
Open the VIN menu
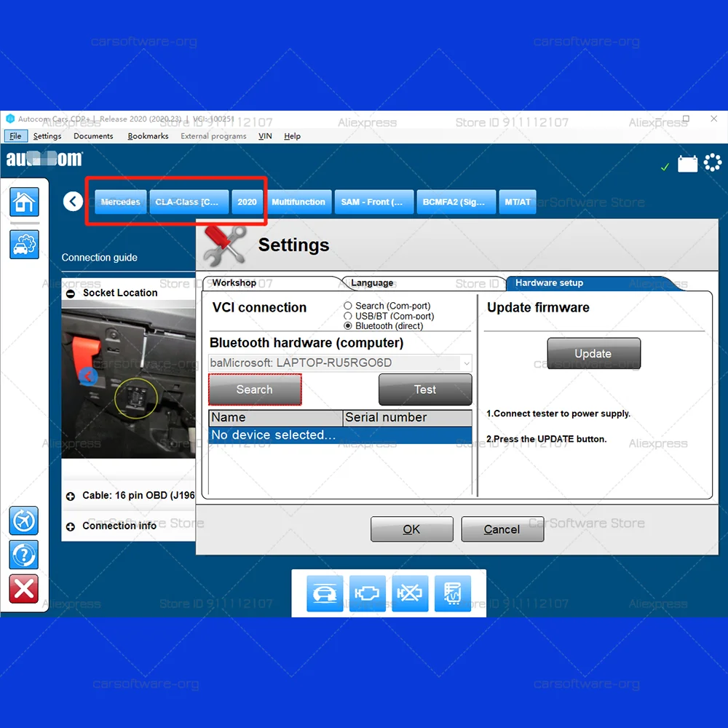click(x=265, y=136)
